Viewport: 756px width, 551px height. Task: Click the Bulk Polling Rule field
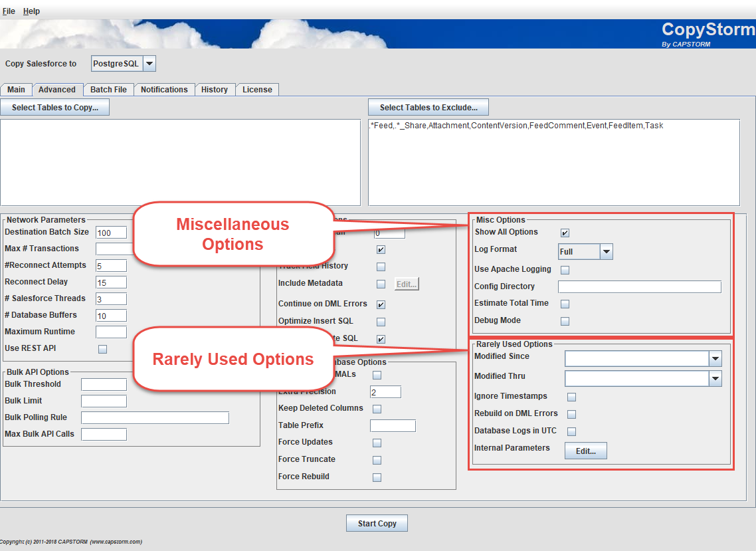tap(155, 418)
